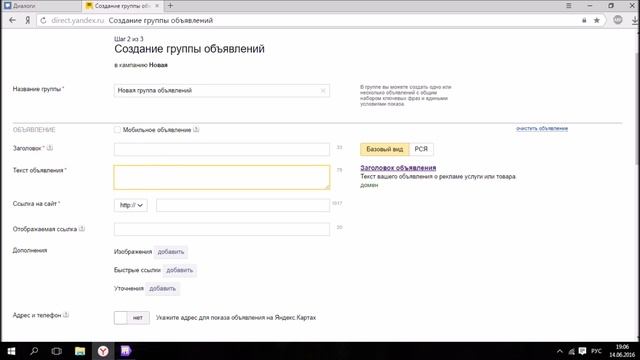Viewport: 640px width, 360px height.
Task: Show help icon next to Заголовок
Action: click(50, 148)
